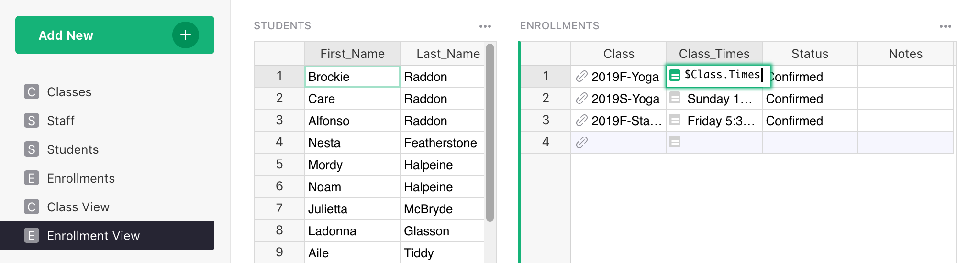Click the Enrollments page letter icon

pyautogui.click(x=32, y=178)
